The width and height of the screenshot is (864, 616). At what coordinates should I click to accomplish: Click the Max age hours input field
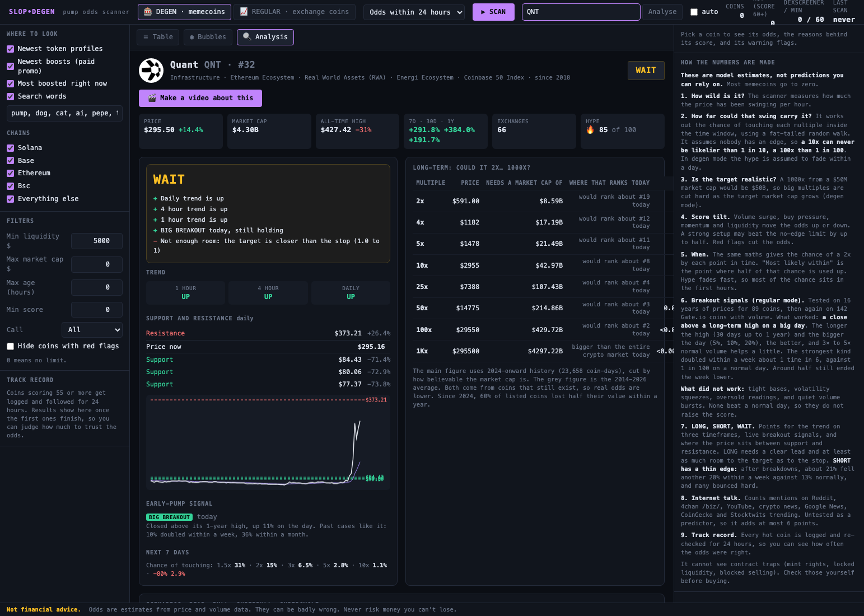pos(97,287)
